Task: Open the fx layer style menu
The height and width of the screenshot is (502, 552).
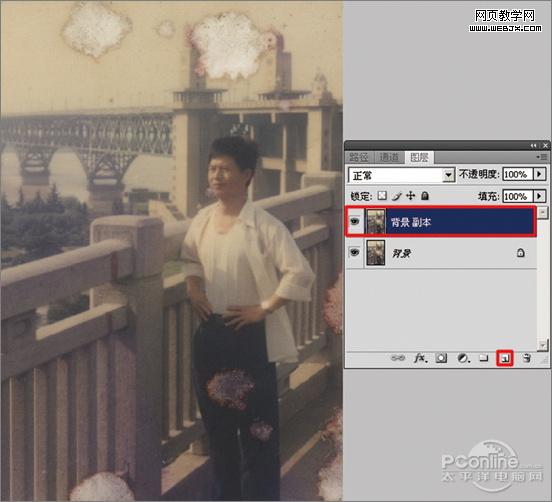Action: pos(420,358)
